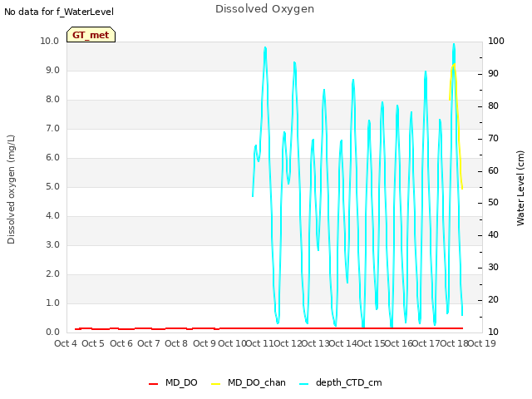Click the Oct 6 x-axis label

pyautogui.click(x=121, y=343)
